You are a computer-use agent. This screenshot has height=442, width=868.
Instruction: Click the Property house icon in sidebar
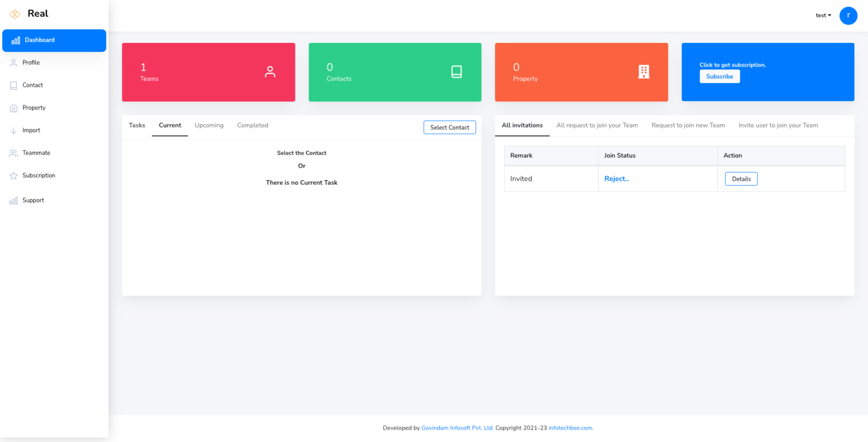(14, 108)
